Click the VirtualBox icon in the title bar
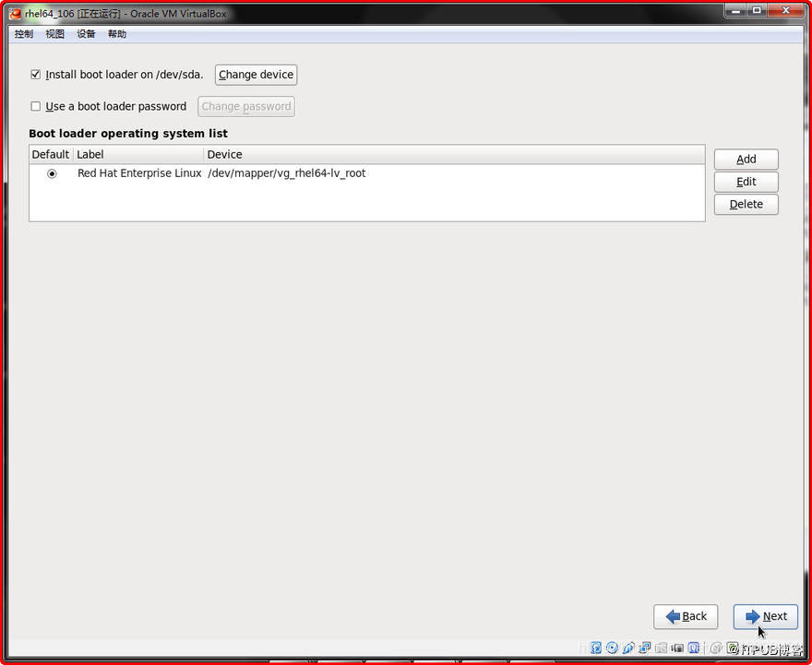 (16, 14)
